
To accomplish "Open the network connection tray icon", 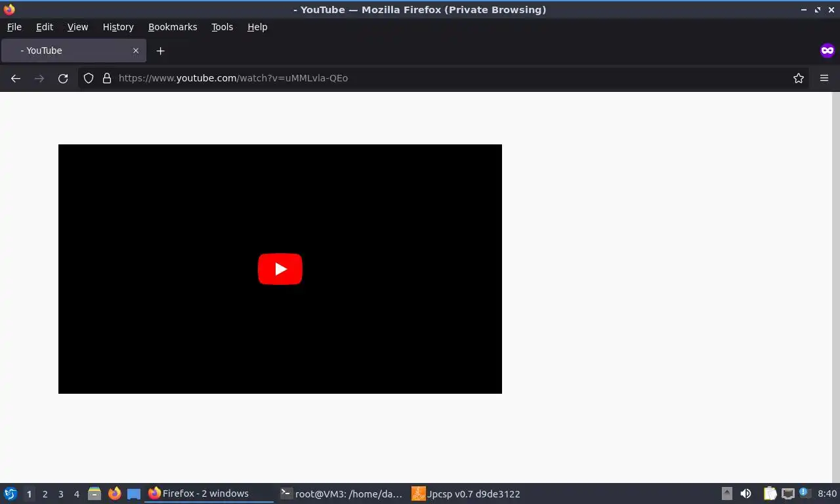I will pyautogui.click(x=787, y=493).
